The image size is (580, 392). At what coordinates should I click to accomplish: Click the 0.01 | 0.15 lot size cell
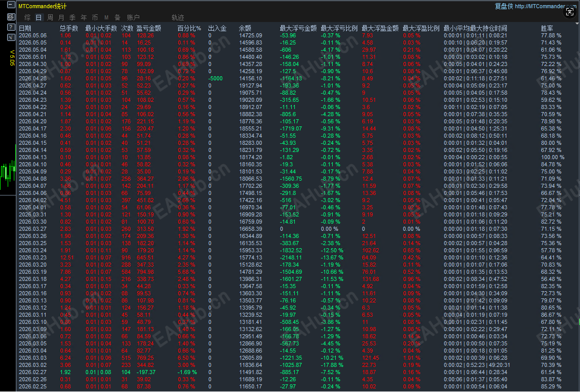[x=98, y=279]
